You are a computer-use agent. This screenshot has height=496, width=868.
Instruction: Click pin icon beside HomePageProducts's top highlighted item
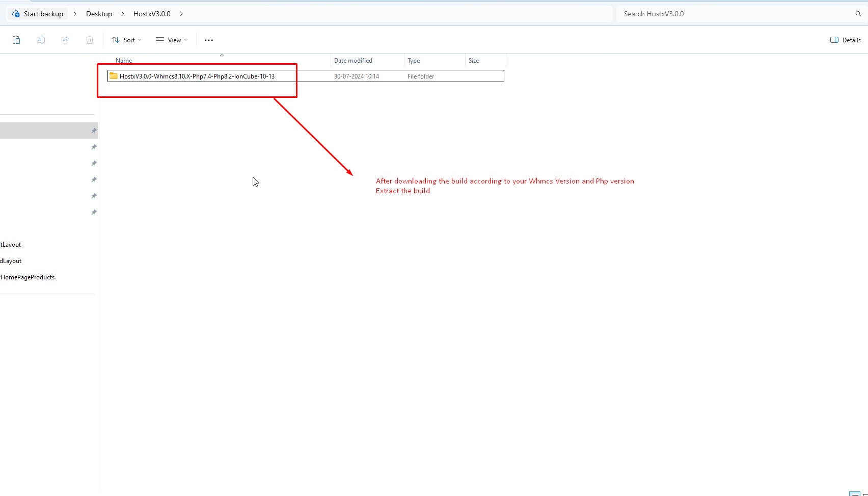(94, 131)
